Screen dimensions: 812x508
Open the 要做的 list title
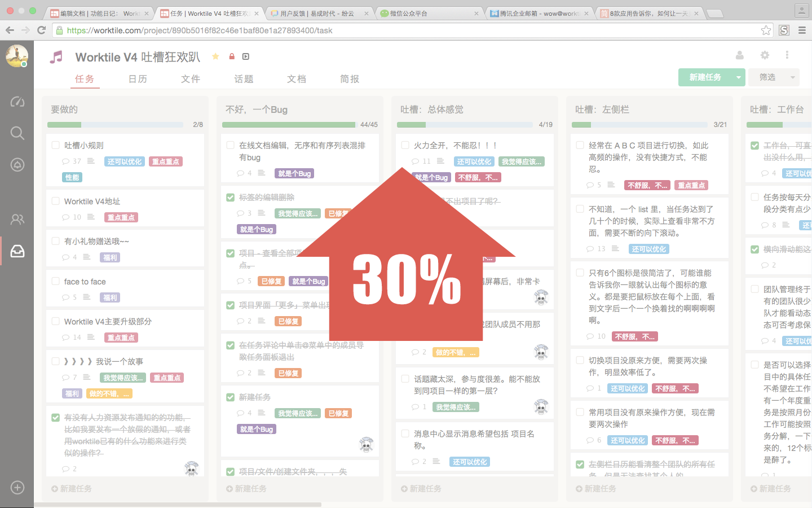pos(64,110)
